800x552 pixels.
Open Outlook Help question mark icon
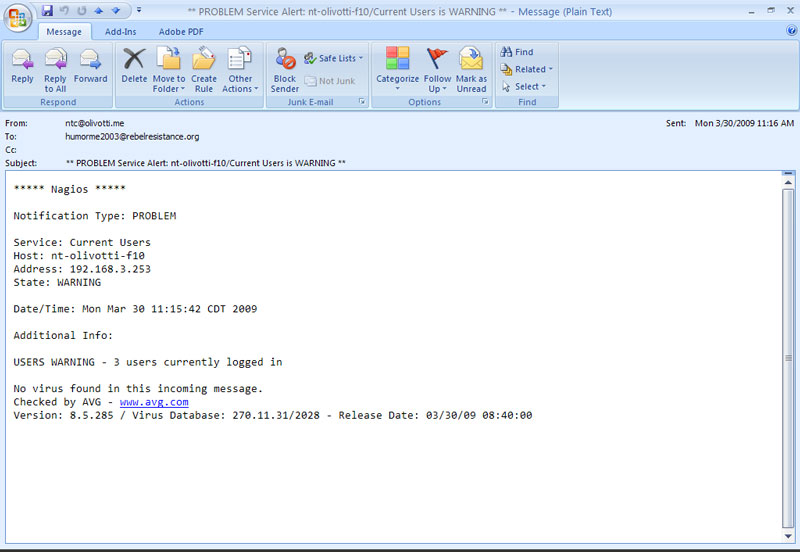point(791,31)
